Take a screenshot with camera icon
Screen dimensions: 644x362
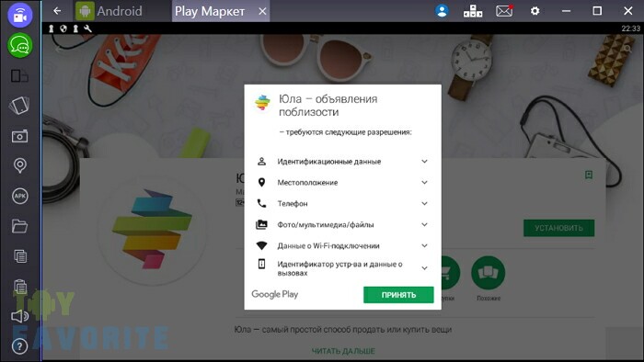pos(19,136)
